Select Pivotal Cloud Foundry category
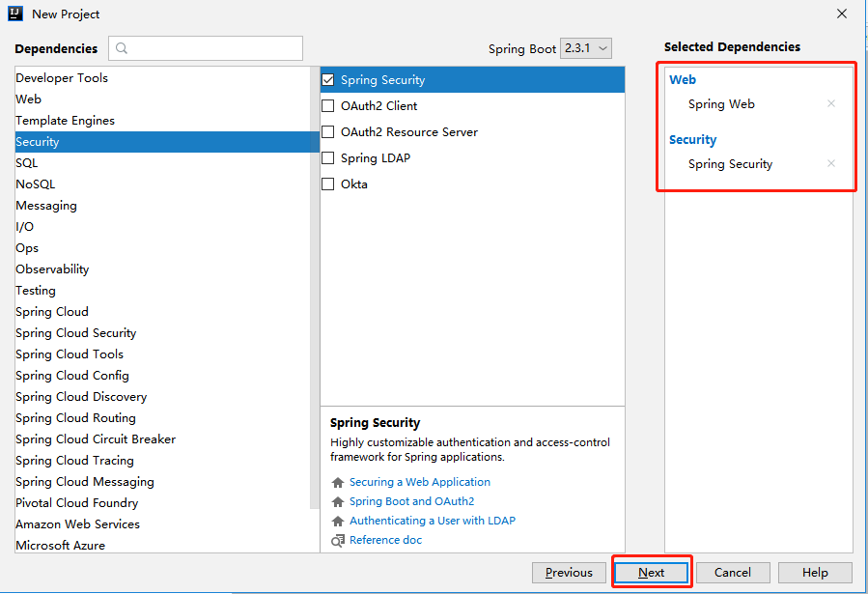 pos(162,502)
